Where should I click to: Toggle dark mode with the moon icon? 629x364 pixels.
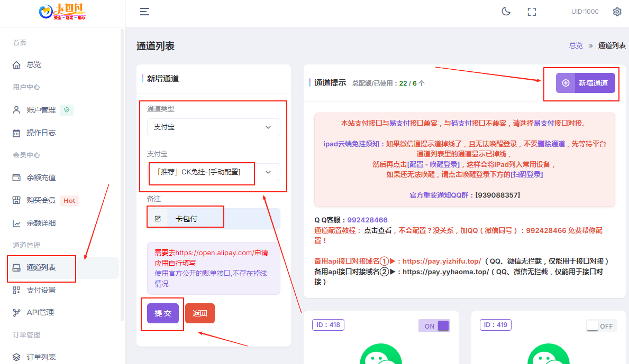coord(506,11)
